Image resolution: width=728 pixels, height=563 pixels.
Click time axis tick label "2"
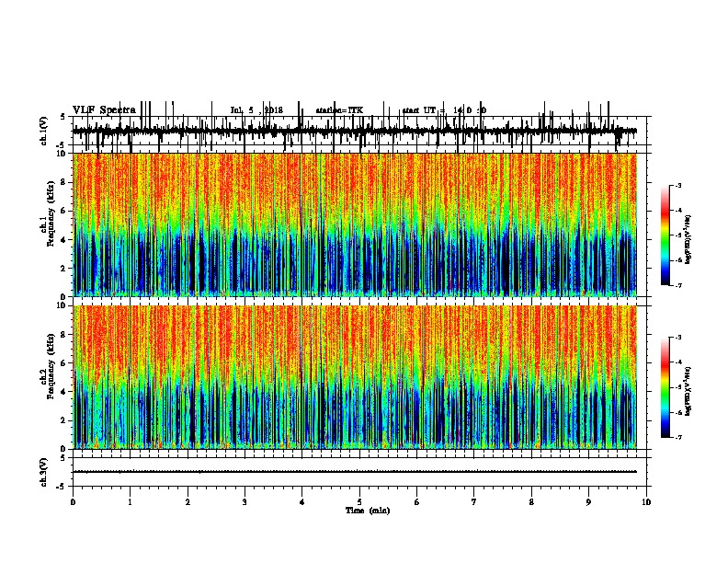pyautogui.click(x=188, y=501)
